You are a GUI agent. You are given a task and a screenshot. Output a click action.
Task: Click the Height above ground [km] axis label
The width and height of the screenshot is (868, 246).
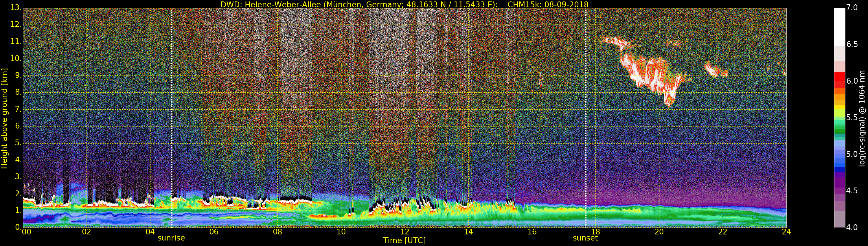coord(4,118)
